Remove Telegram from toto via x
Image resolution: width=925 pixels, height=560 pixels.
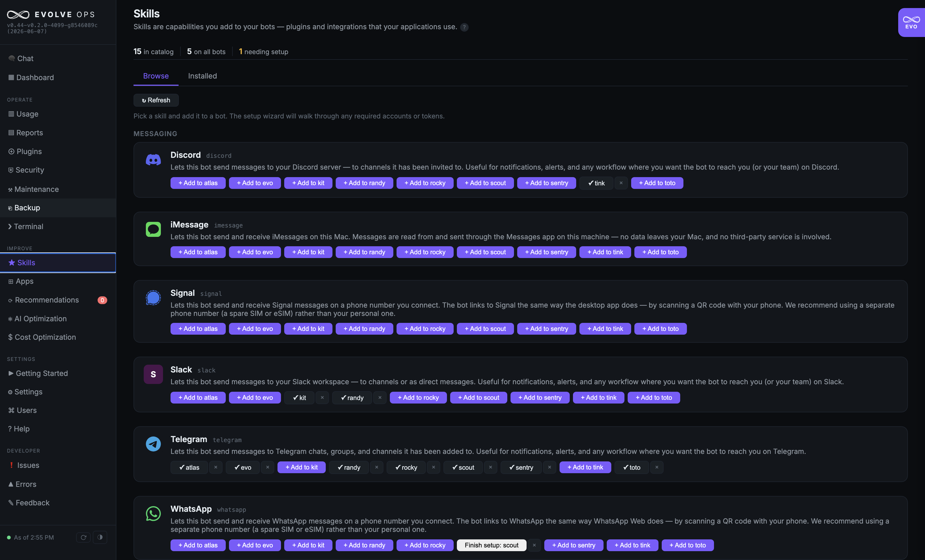click(657, 467)
